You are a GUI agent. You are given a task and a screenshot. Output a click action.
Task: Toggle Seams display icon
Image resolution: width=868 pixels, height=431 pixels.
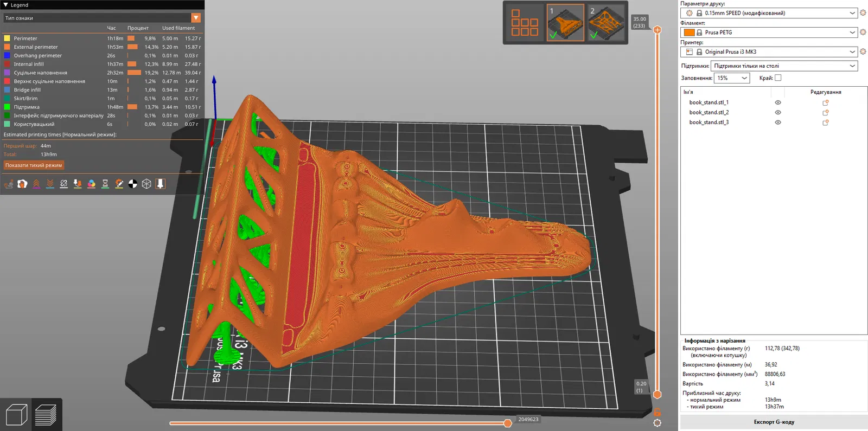coord(64,184)
